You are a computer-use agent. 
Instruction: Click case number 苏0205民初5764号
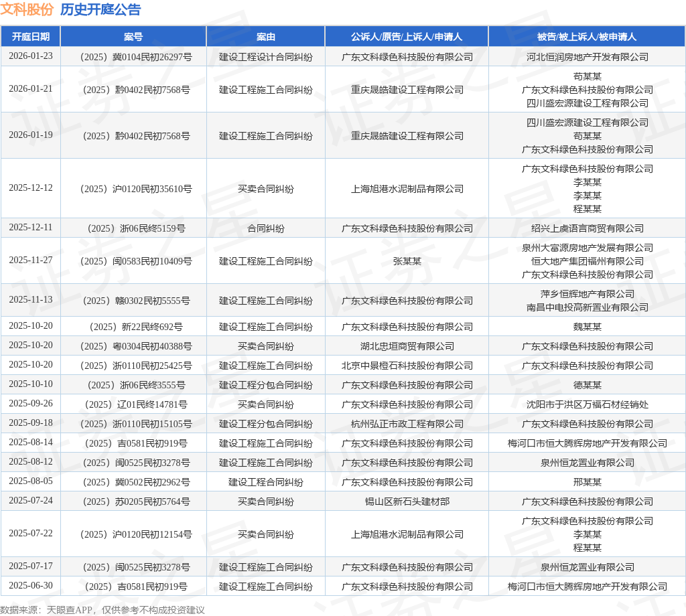pyautogui.click(x=136, y=502)
